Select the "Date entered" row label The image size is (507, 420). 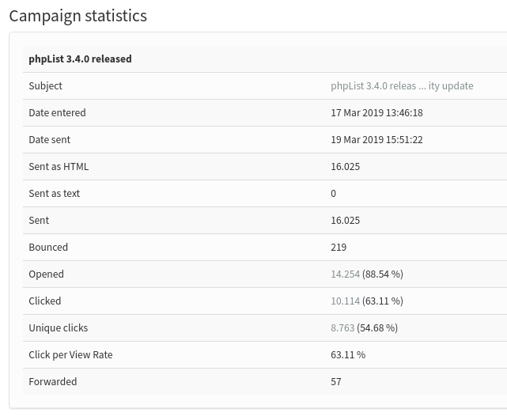(57, 113)
